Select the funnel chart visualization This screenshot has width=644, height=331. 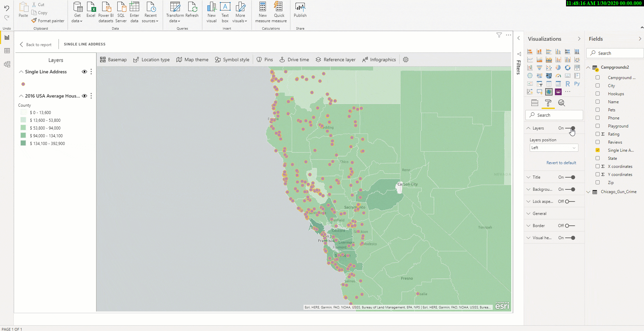tap(539, 68)
